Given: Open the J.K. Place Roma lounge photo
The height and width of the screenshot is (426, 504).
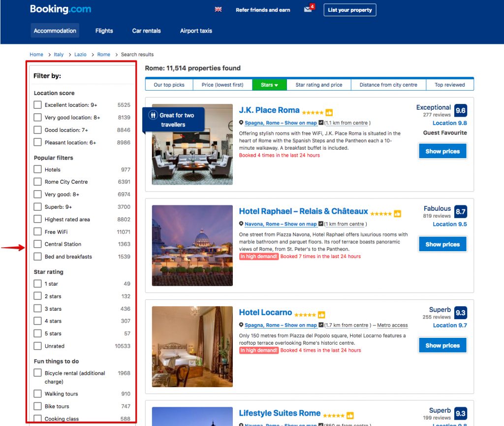Looking at the screenshot, I should [192, 144].
